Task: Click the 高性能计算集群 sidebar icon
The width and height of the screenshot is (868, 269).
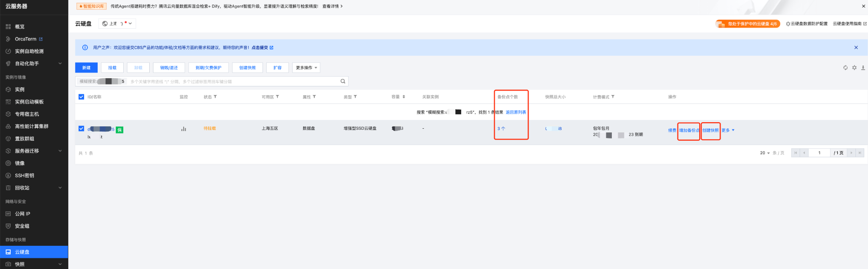Action: pos(8,126)
